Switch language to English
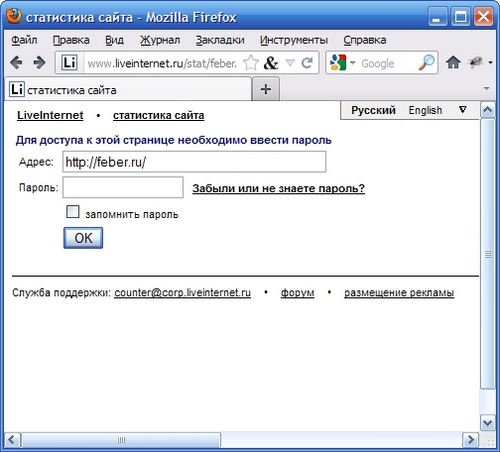This screenshot has height=452, width=500. (425, 110)
